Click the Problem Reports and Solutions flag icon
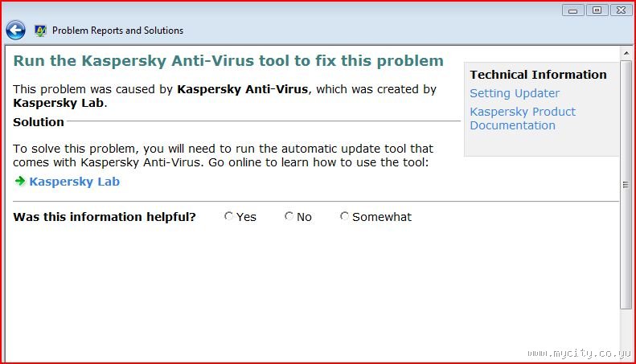Viewport: 636px width, 364px height. (41, 31)
